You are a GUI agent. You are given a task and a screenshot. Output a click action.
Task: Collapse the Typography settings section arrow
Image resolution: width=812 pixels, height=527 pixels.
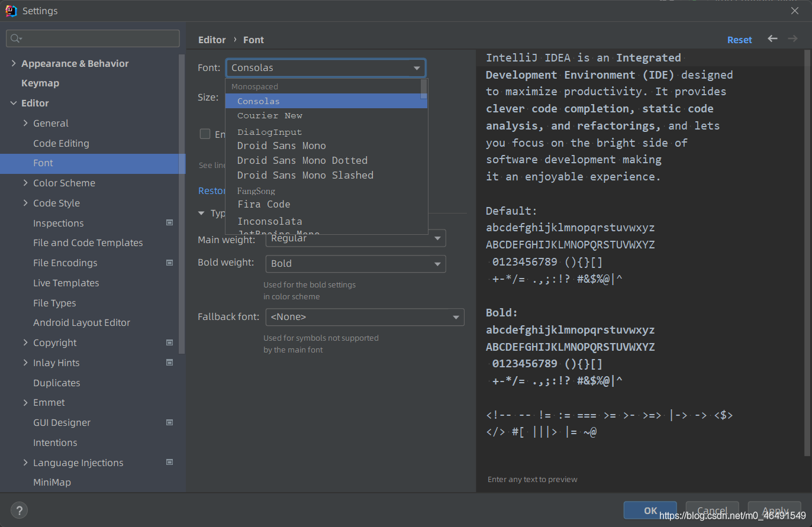[x=202, y=213]
